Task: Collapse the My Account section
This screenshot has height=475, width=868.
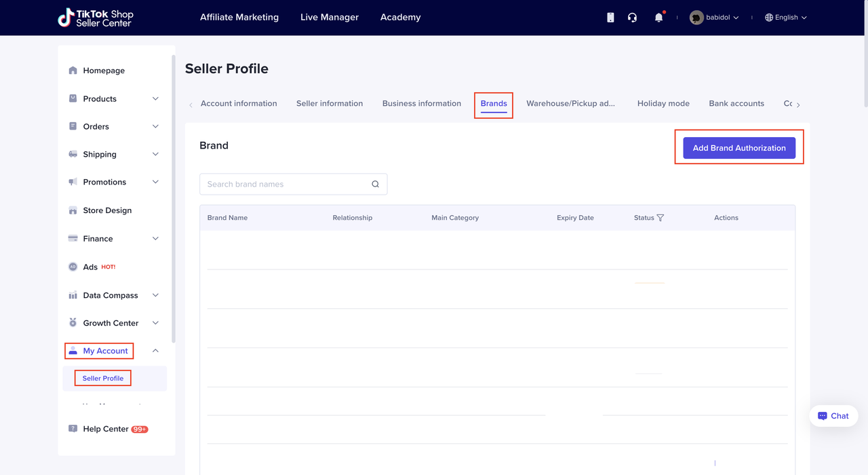Action: click(155, 351)
